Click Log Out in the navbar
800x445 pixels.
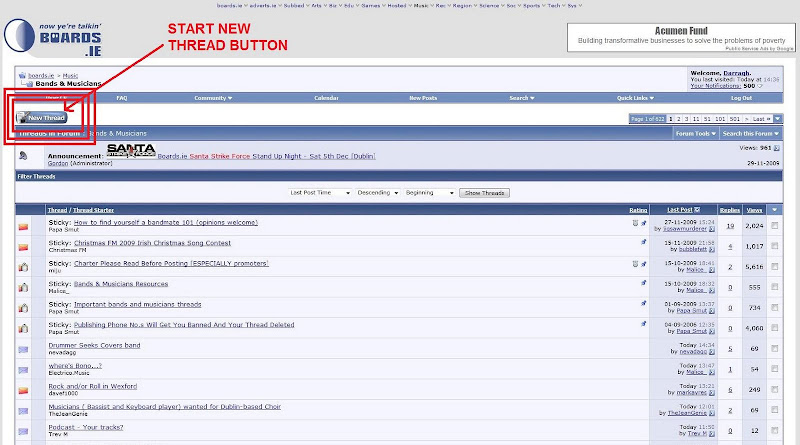tap(741, 98)
